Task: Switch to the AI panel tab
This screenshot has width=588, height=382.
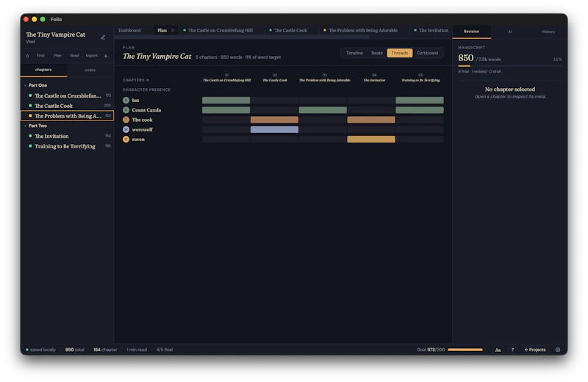Action: tap(509, 32)
